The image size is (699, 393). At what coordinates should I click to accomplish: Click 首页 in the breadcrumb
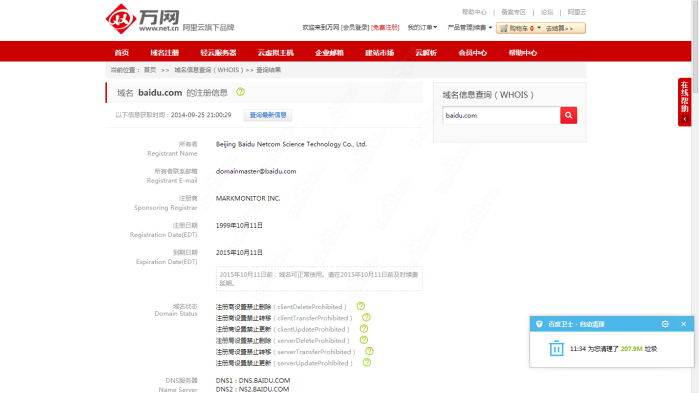coord(150,70)
